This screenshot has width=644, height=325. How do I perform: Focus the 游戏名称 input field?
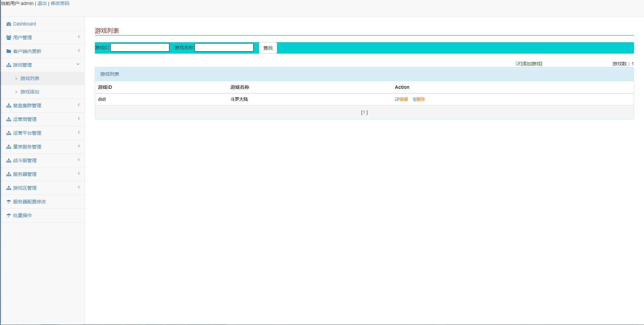(224, 48)
